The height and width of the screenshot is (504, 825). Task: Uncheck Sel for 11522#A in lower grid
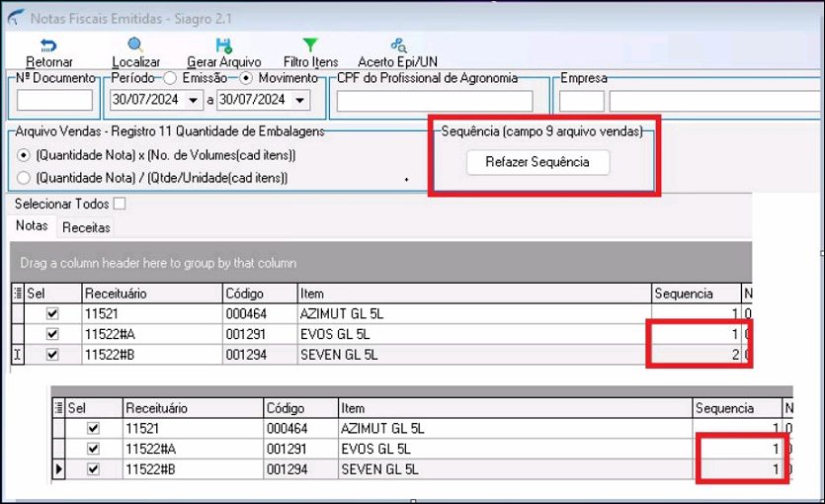coord(93,449)
